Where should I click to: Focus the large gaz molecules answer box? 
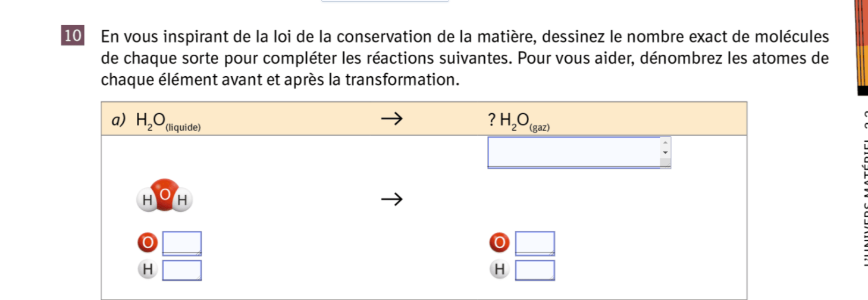pos(574,152)
